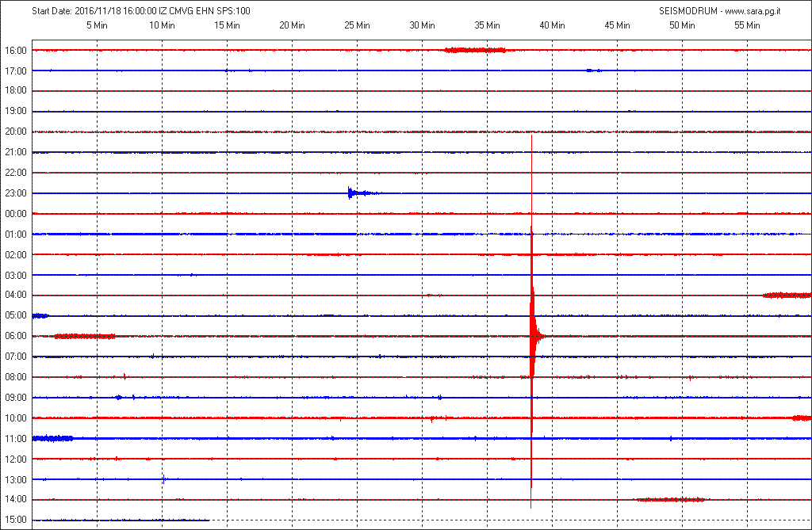
Task: Click the 20 Min axis label
Action: [292, 25]
